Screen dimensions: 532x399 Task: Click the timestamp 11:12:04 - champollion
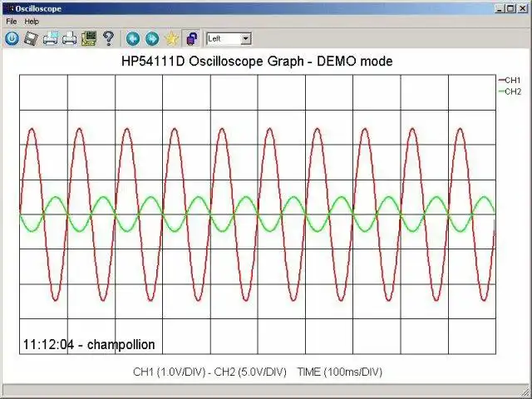pos(89,344)
